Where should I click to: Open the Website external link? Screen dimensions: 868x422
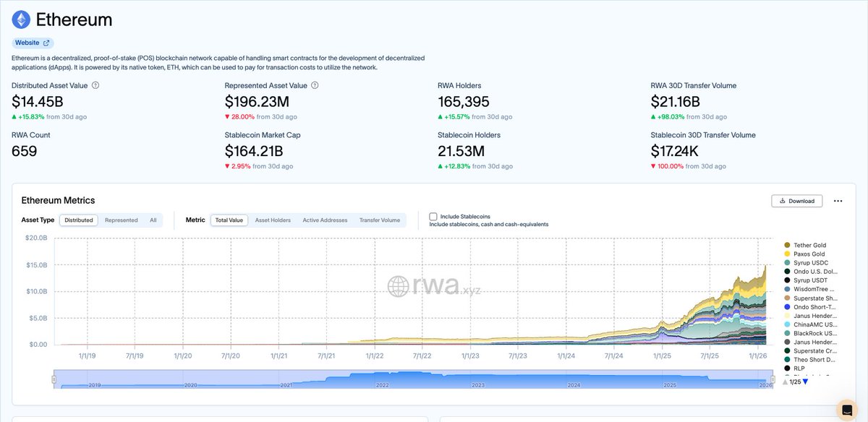[x=33, y=43]
